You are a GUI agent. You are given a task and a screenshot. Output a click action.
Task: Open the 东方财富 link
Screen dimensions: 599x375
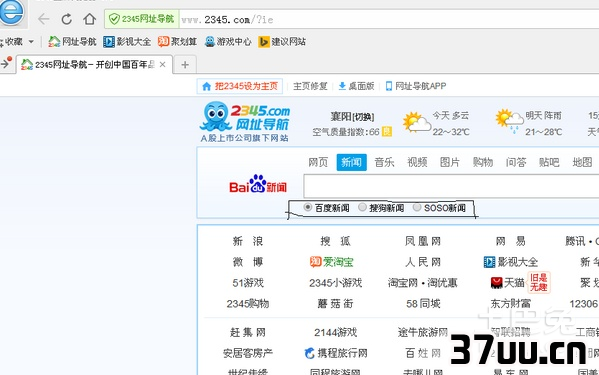511,304
